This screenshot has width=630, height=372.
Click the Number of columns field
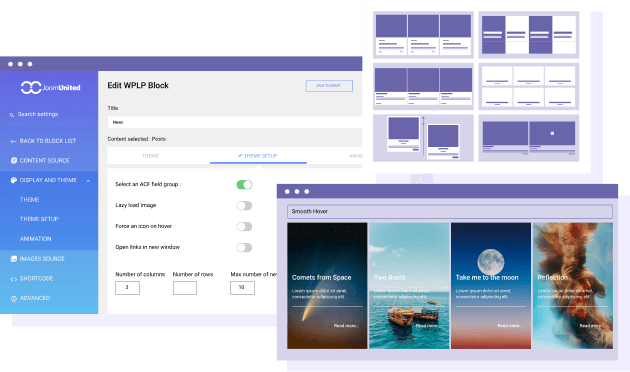[x=127, y=288]
